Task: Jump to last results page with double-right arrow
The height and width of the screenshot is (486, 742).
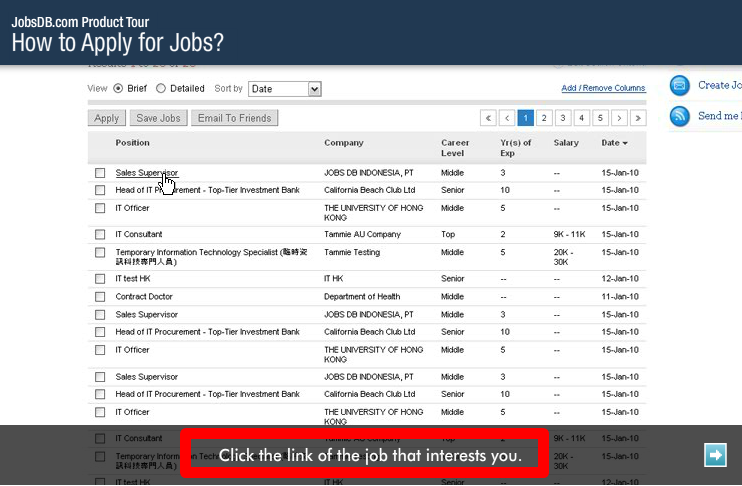Action: pyautogui.click(x=638, y=118)
